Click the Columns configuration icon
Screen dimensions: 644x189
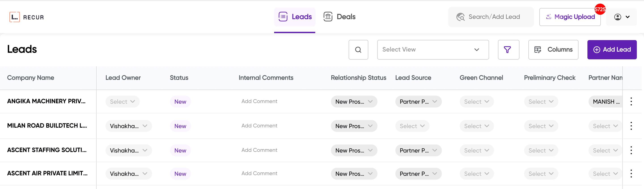pyautogui.click(x=538, y=49)
